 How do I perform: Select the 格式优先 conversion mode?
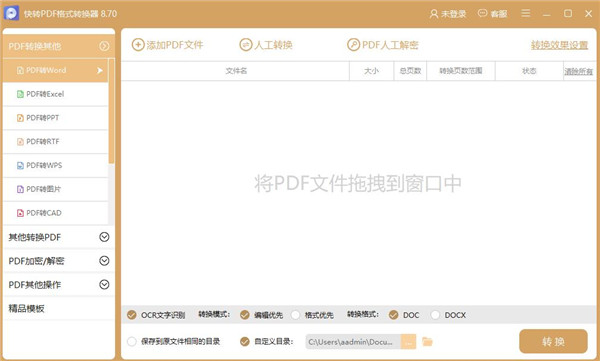pos(295,315)
